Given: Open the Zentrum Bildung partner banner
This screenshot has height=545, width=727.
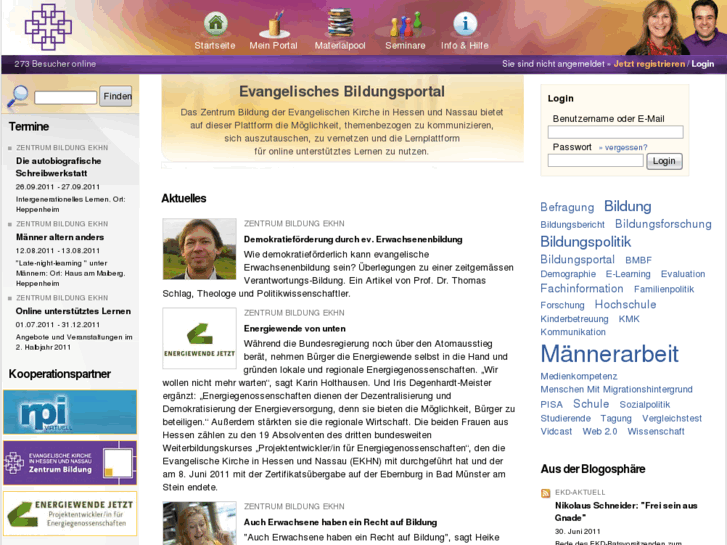Looking at the screenshot, I should click(70, 463).
